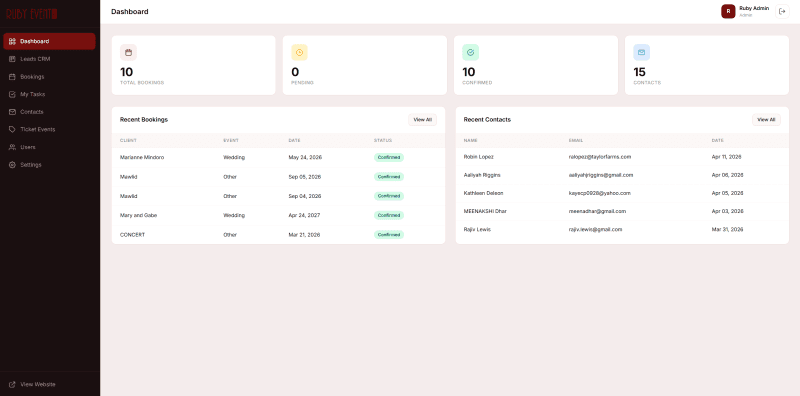Open Settings from the sidebar

[x=49, y=165]
